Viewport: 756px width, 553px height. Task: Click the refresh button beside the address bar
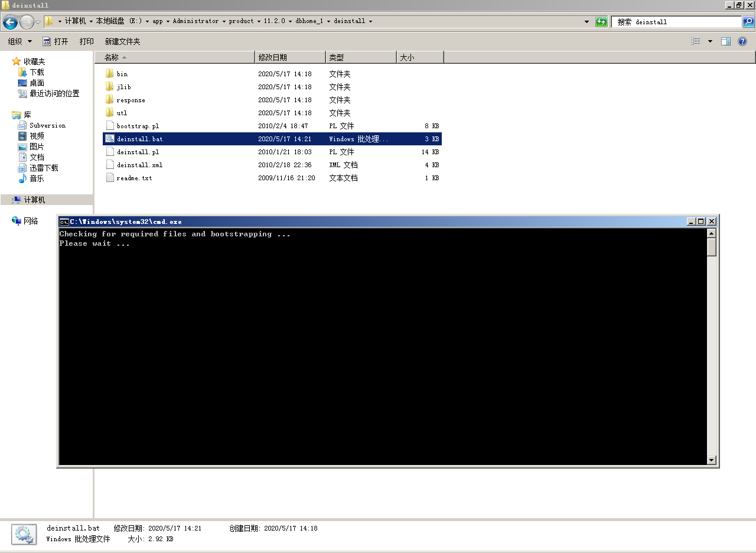click(x=601, y=21)
